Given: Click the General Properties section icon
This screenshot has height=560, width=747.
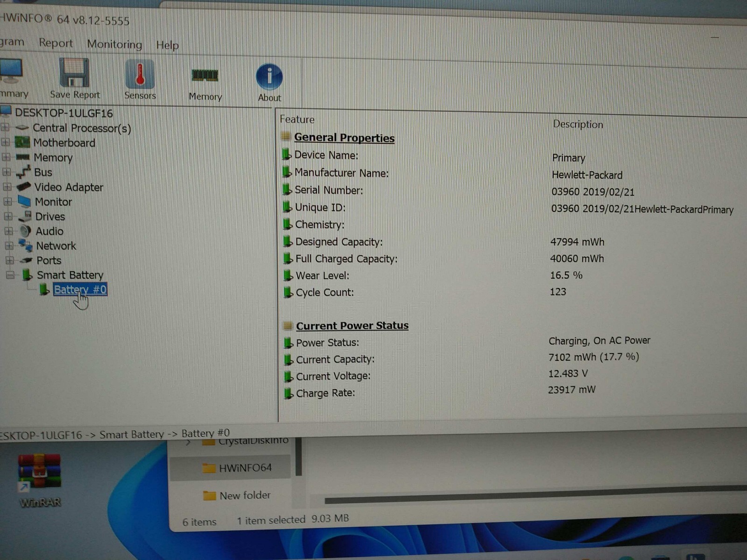Looking at the screenshot, I should [x=286, y=136].
